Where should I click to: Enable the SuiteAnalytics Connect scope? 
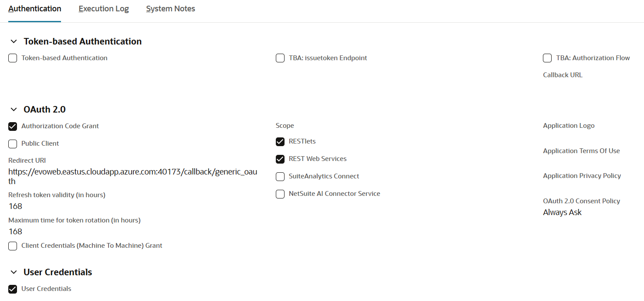[280, 176]
